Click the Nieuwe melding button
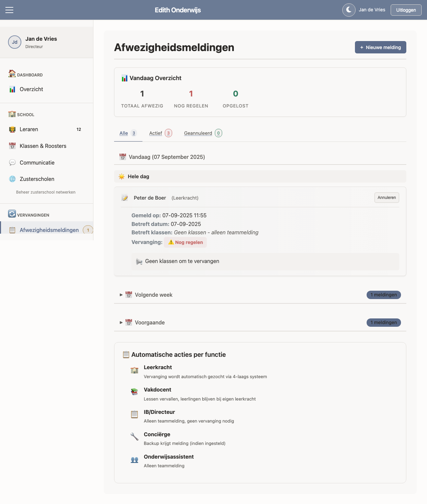Image resolution: width=427 pixels, height=504 pixels. coord(381,47)
